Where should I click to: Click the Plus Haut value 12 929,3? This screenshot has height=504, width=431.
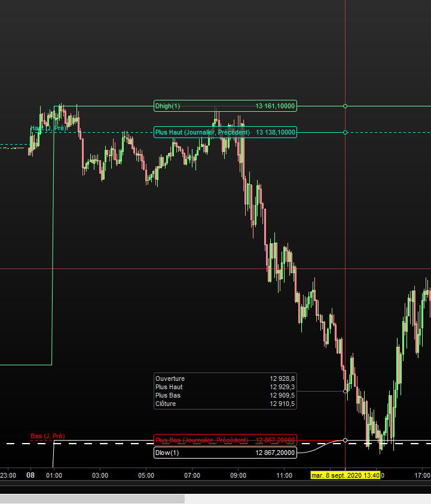pyautogui.click(x=282, y=387)
